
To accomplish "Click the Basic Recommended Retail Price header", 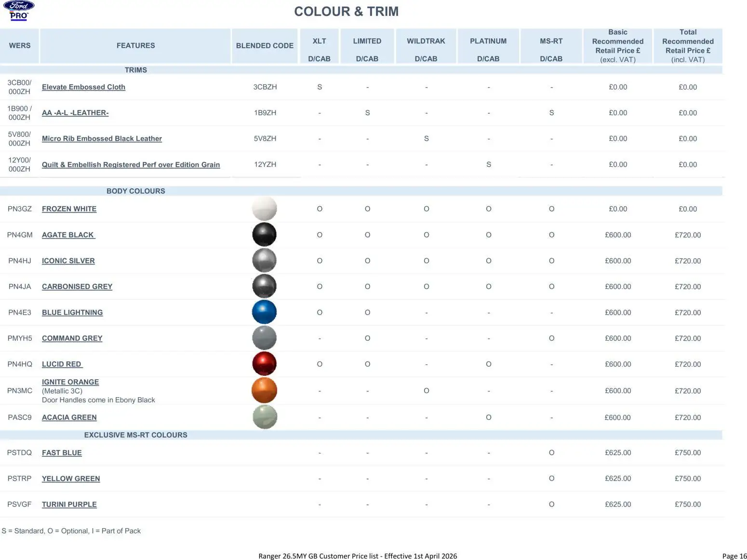I will click(618, 46).
